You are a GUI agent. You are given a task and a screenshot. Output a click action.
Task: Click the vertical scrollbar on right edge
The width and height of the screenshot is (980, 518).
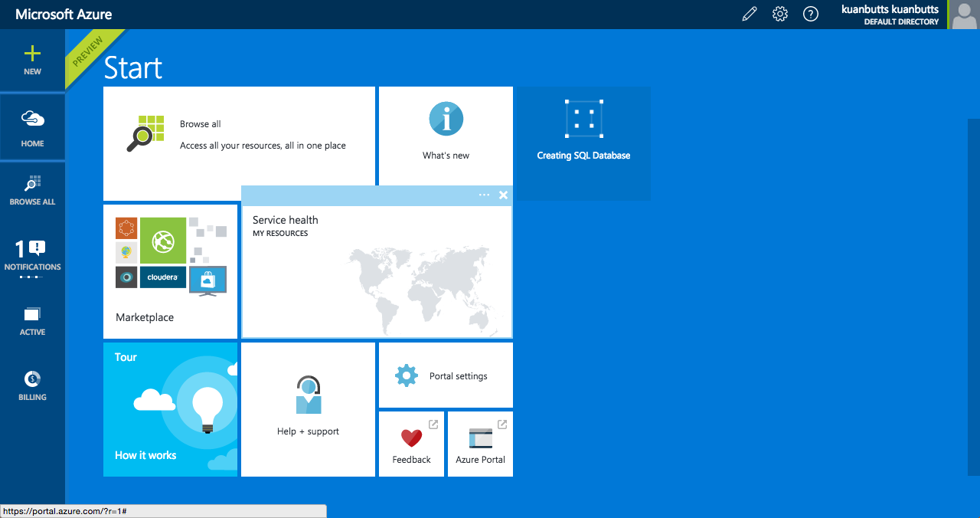pyautogui.click(x=974, y=297)
